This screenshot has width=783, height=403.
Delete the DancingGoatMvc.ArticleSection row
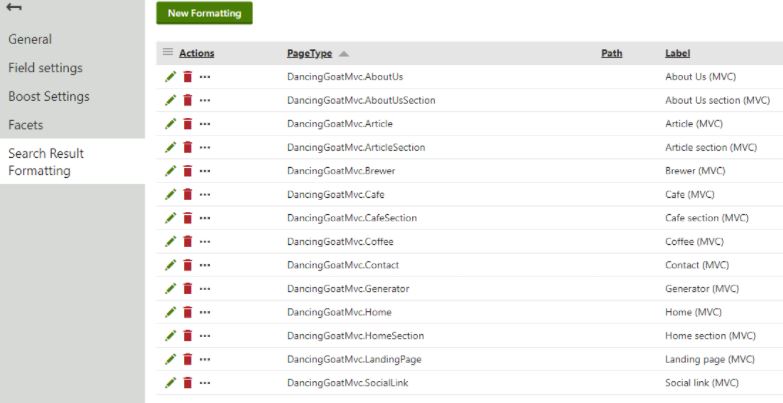tap(188, 147)
